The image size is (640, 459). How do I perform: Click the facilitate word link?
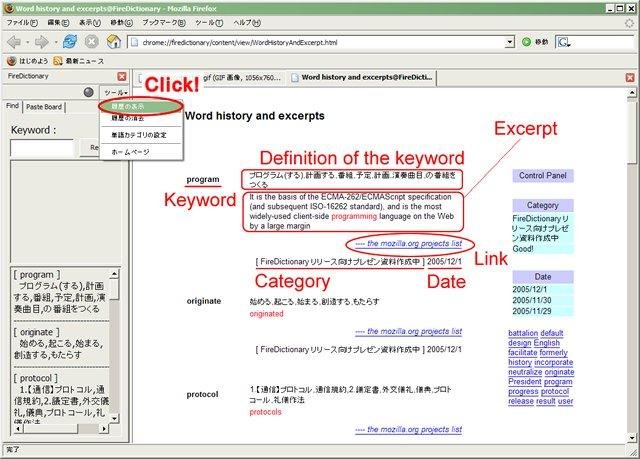tap(522, 353)
